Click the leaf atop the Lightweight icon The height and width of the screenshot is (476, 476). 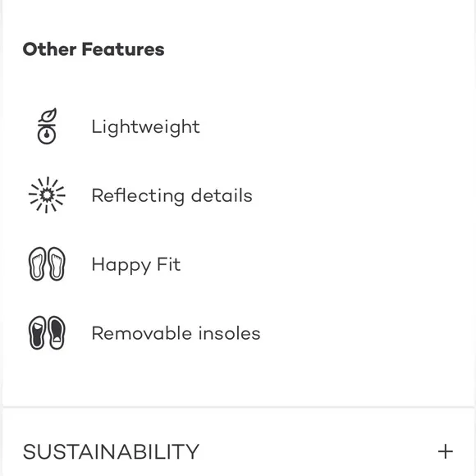48,116
